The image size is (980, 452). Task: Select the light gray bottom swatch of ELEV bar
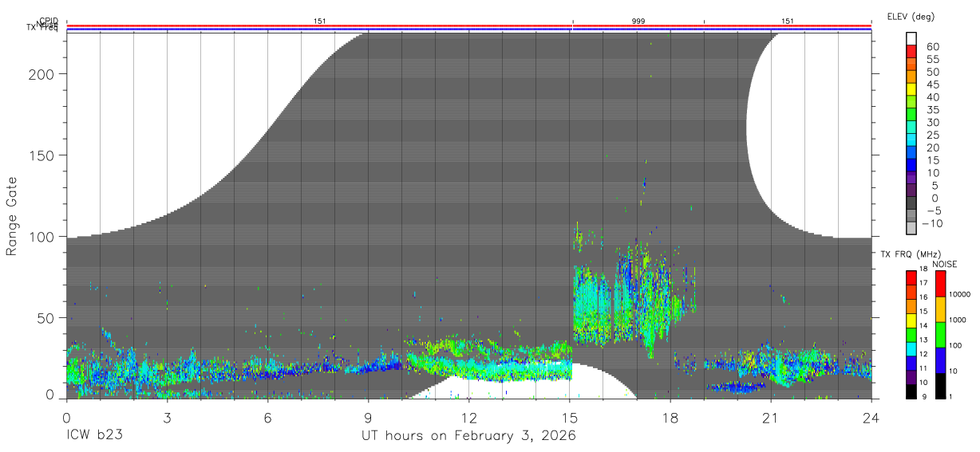tap(911, 228)
